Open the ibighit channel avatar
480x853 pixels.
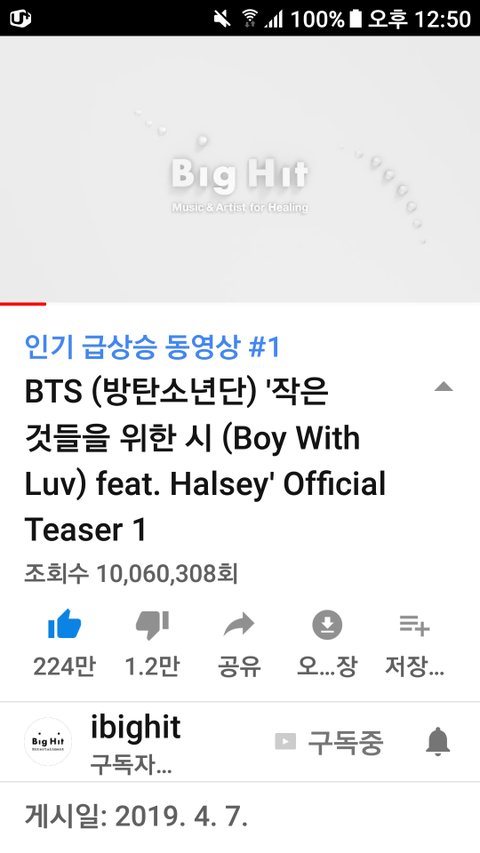(x=48, y=741)
